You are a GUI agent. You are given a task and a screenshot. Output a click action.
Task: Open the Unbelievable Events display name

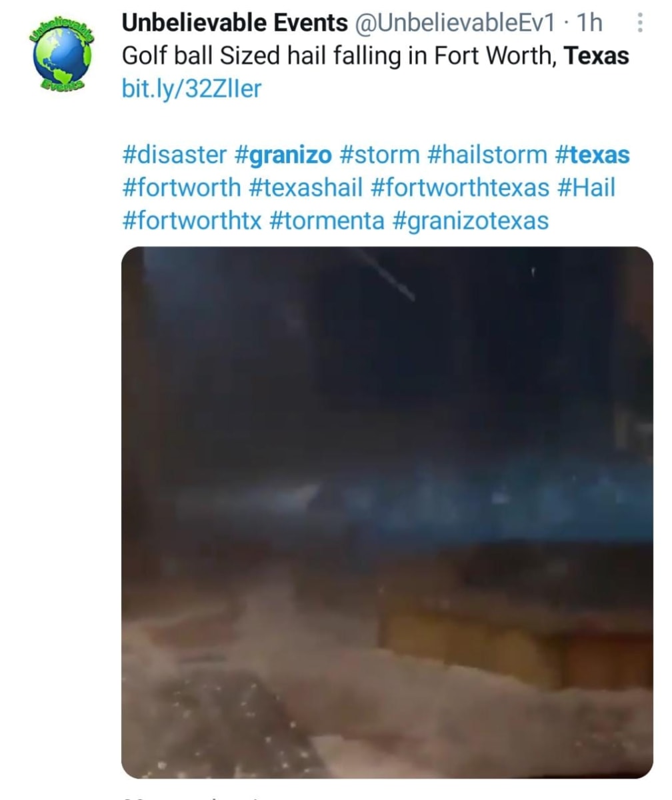click(x=235, y=23)
